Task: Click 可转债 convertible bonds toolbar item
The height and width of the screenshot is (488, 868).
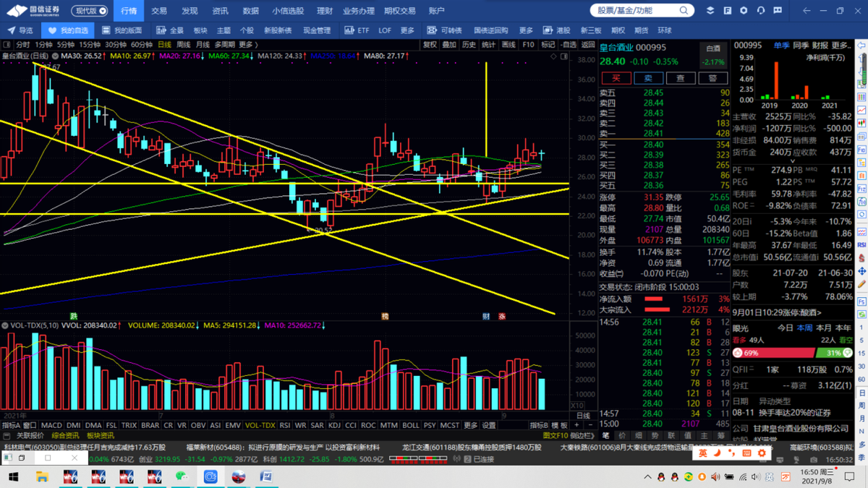Action: point(444,30)
